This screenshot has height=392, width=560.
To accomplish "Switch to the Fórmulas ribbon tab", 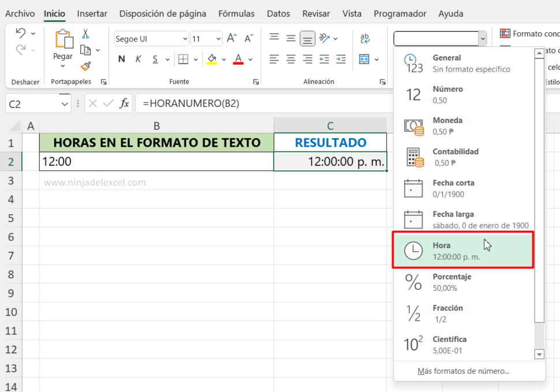I will (x=236, y=13).
